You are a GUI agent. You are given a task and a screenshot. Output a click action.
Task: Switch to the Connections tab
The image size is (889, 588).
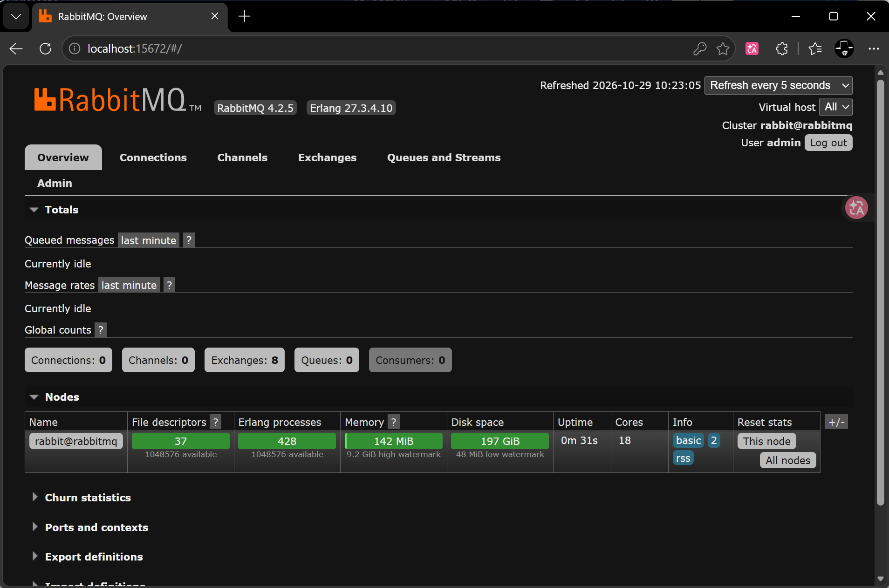(153, 157)
